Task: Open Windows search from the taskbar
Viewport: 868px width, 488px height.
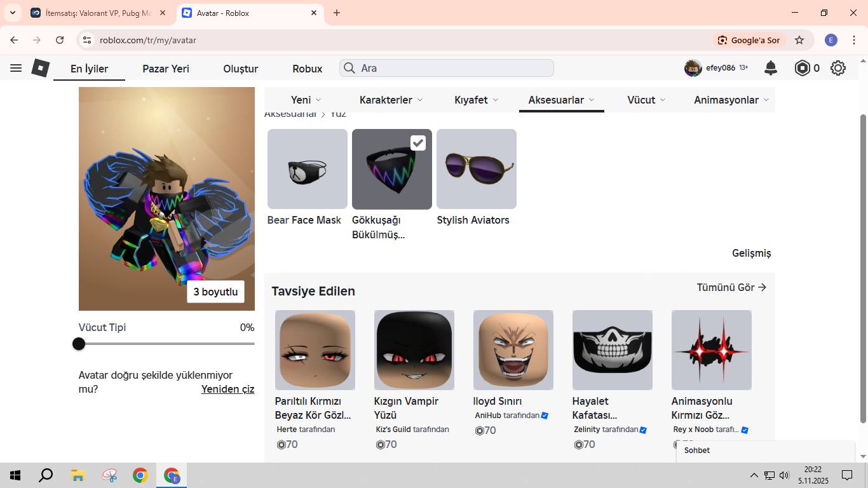Action: (46, 475)
